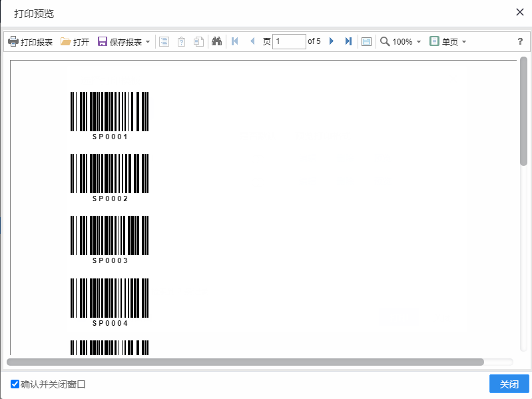The width and height of the screenshot is (532, 399).
Task: Jump to the last page
Action: tap(348, 41)
